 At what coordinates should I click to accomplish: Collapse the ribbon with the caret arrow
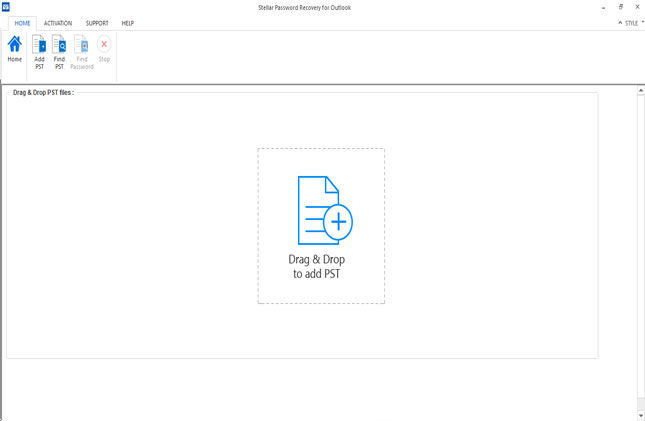[620, 23]
